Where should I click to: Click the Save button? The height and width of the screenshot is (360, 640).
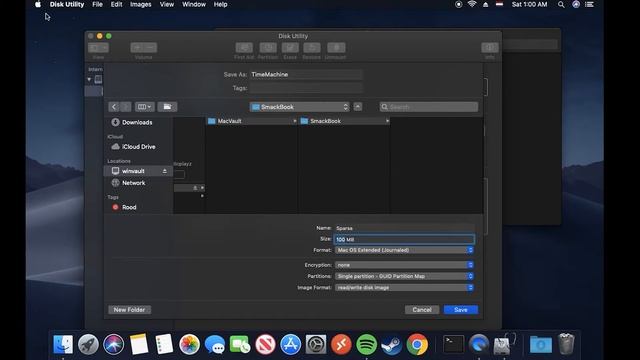click(x=461, y=310)
